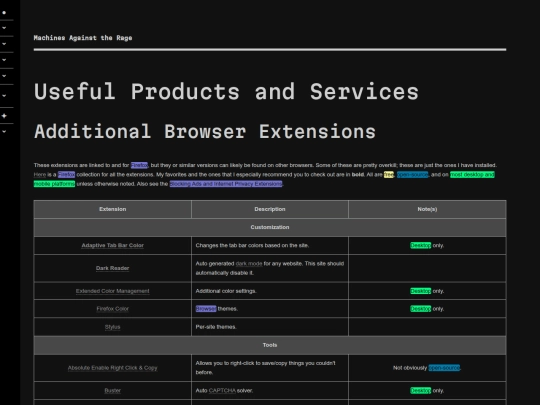This screenshot has height=405, width=540.
Task: Click the yellow 'free' tag in the paragraph
Action: point(389,175)
